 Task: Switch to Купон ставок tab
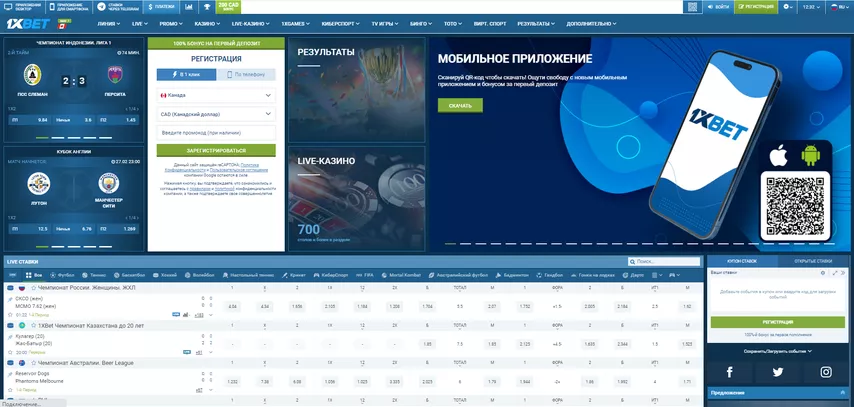[742, 262]
